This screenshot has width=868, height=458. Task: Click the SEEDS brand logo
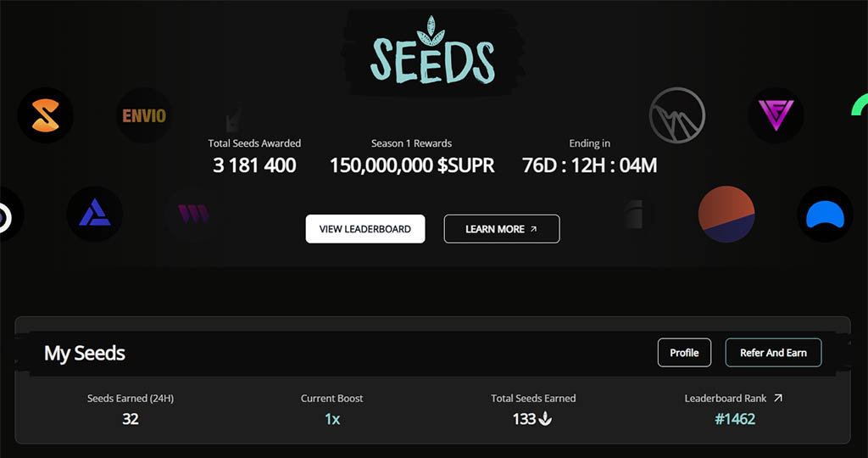431,52
